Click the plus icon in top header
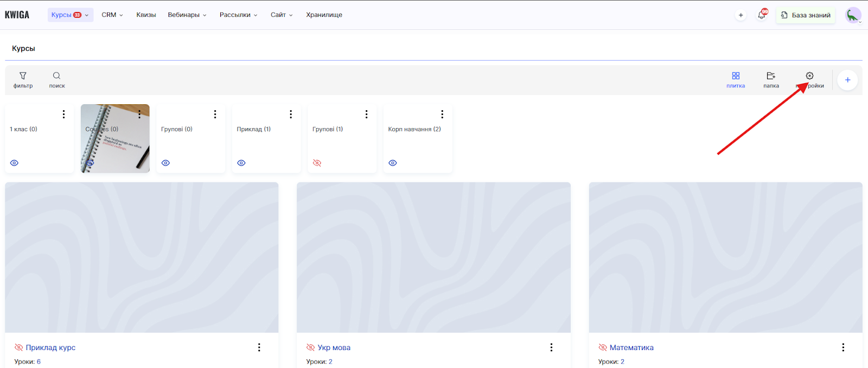868x368 pixels. click(x=741, y=15)
